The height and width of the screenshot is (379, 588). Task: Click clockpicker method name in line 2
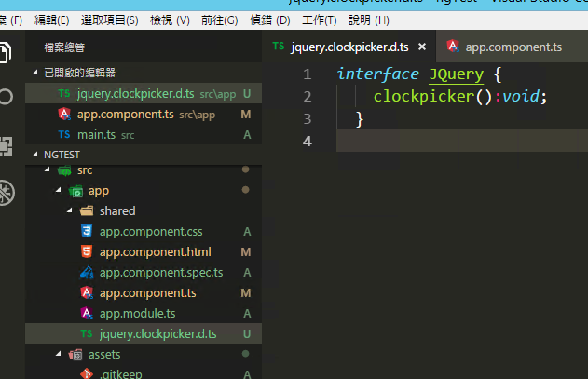pyautogui.click(x=424, y=96)
